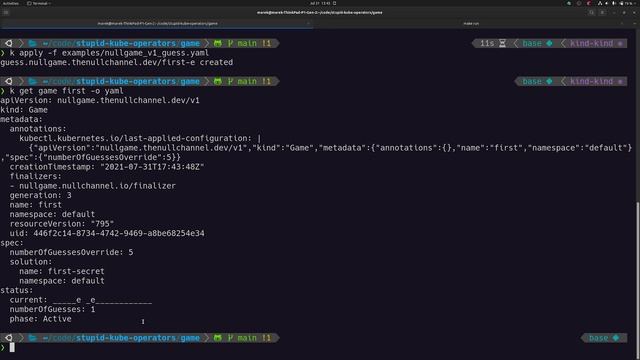
Task: Click 'main !1' branch status in bottom prompt
Action: coord(254,338)
